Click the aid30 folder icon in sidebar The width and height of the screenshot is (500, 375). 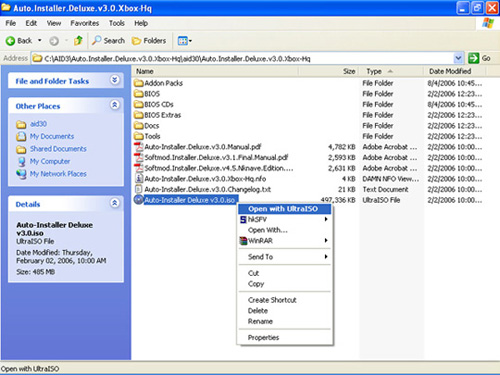pos(21,124)
